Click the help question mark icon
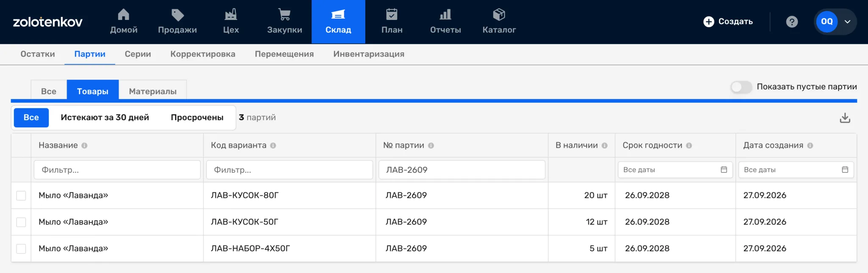 click(792, 22)
